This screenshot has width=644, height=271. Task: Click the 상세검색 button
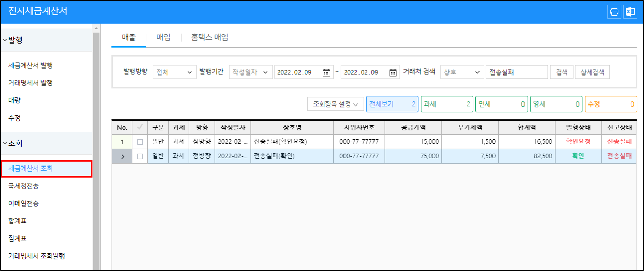point(592,72)
